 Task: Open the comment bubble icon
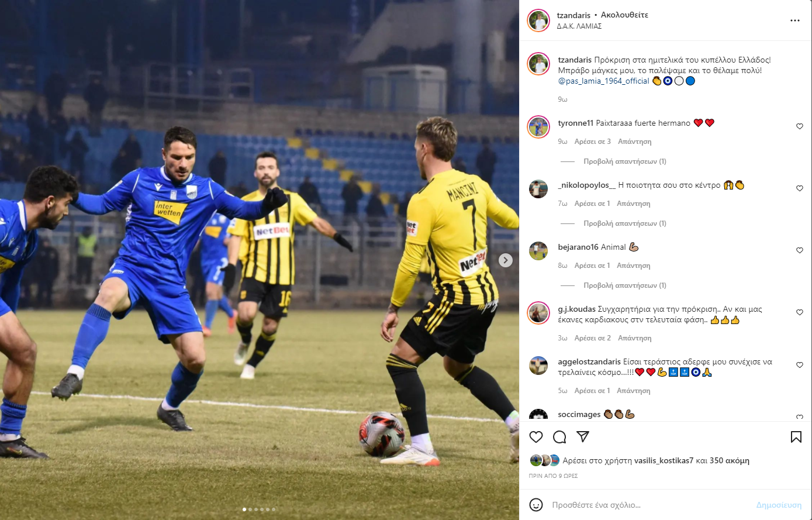[x=559, y=437]
